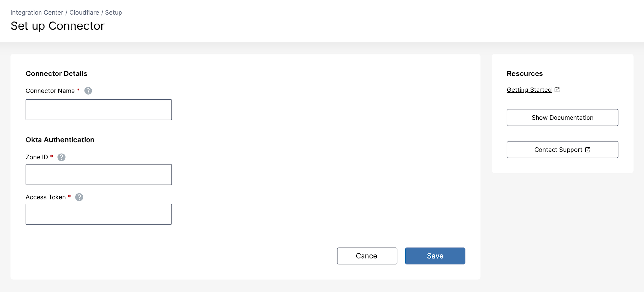The image size is (644, 292).
Task: Click the Zone ID field label
Action: [37, 157]
